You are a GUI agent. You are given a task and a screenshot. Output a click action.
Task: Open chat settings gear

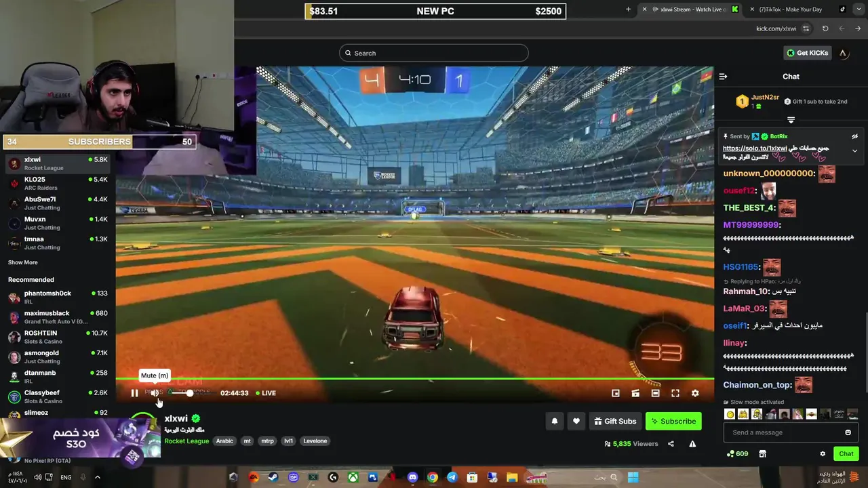[823, 453]
